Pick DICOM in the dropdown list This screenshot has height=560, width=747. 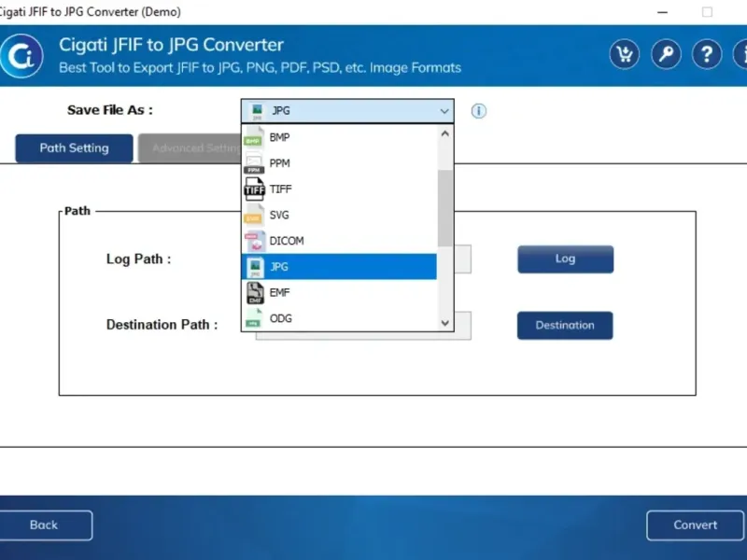click(x=339, y=241)
